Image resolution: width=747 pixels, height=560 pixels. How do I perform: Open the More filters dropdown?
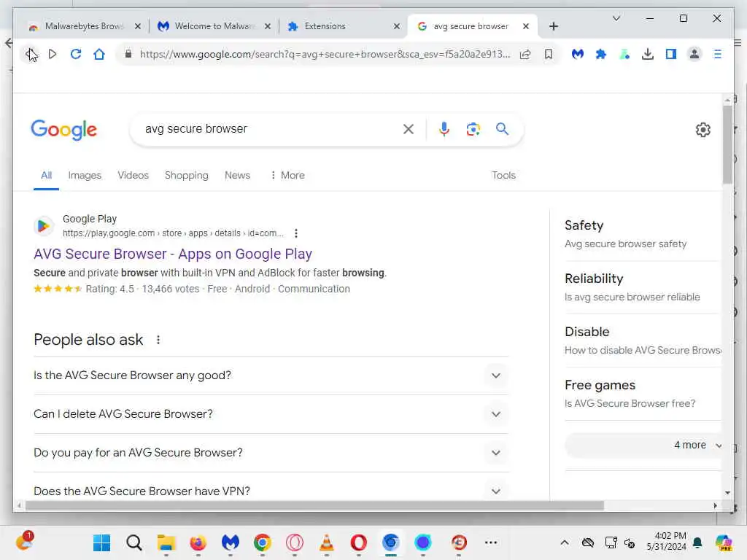click(x=287, y=175)
